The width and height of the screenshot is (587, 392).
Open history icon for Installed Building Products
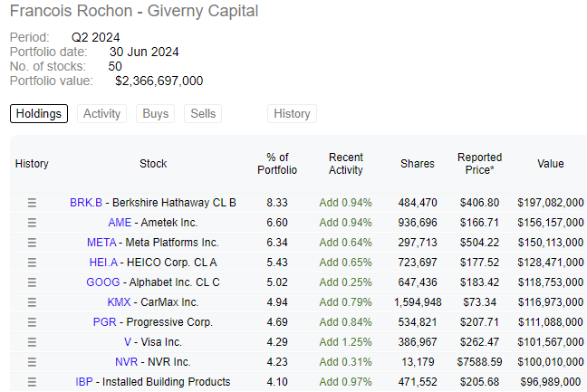click(x=33, y=382)
